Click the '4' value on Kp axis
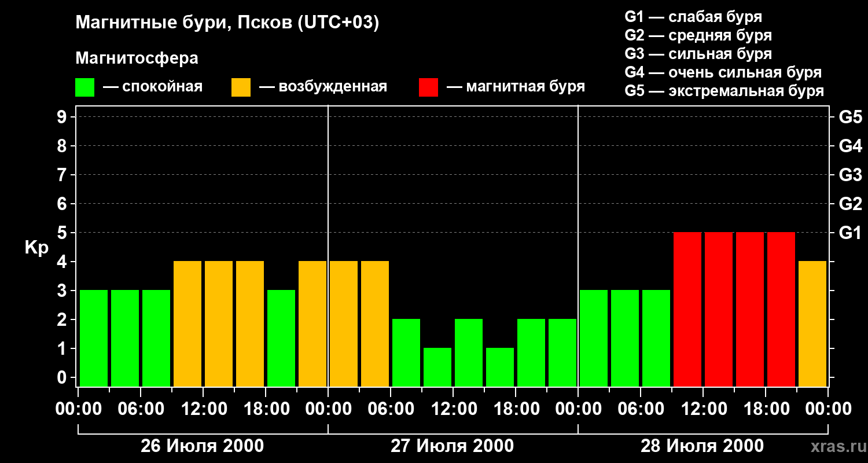This screenshot has width=868, height=463. (63, 262)
